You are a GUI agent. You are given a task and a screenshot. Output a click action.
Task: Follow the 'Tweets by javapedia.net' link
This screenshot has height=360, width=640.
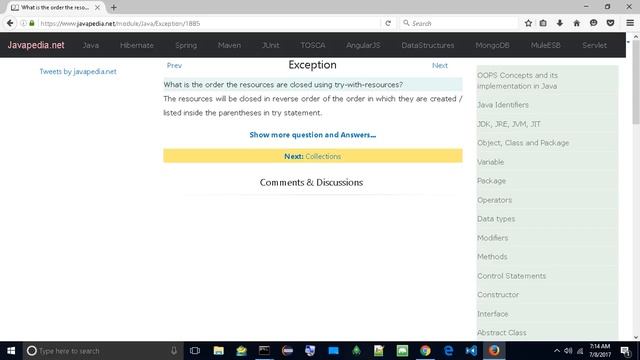pyautogui.click(x=78, y=71)
